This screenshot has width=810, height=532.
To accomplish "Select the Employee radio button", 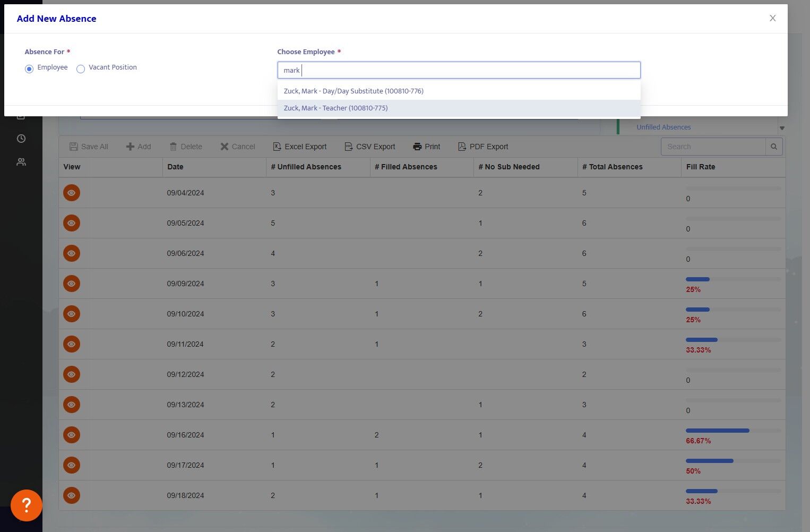I will tap(29, 69).
